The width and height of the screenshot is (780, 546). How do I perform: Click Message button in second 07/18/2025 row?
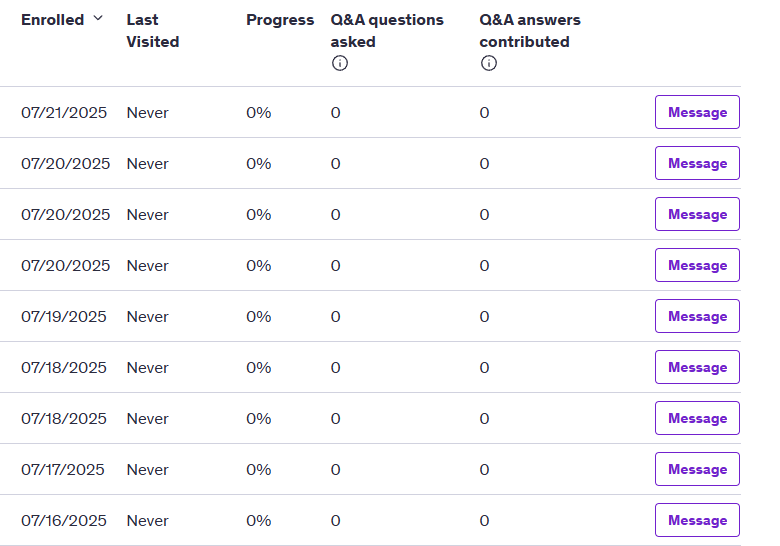click(697, 418)
